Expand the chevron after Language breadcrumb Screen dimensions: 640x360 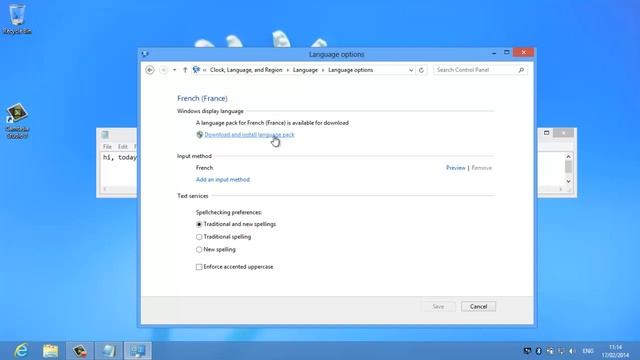coord(323,70)
